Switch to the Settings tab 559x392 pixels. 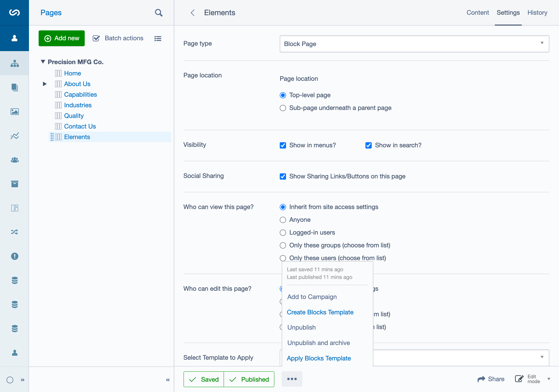508,13
